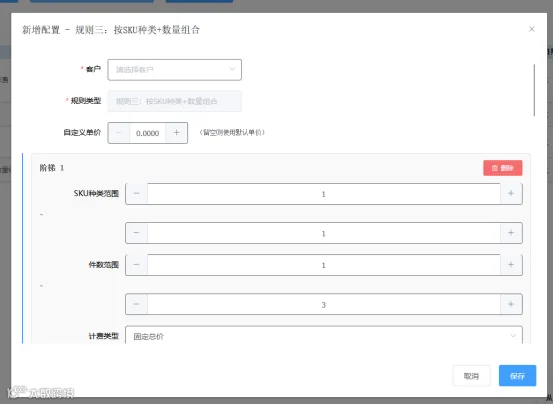
Task: Save configuration with 保存 button
Action: (517, 376)
